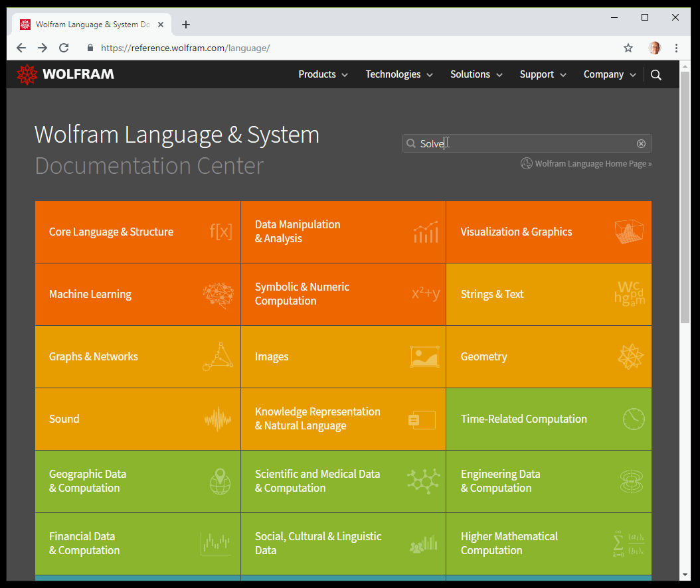Expand the Company dropdown menu
Viewport: 700px width, 588px height.
pyautogui.click(x=610, y=74)
